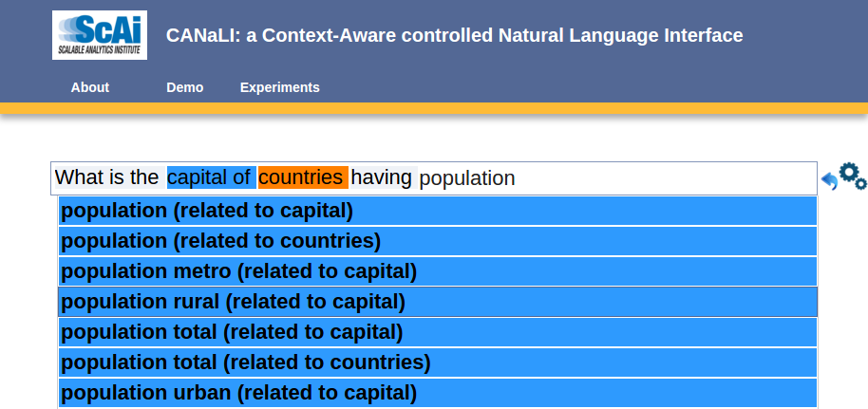
Task: Click the 'What is the' query token
Action: pos(106,177)
